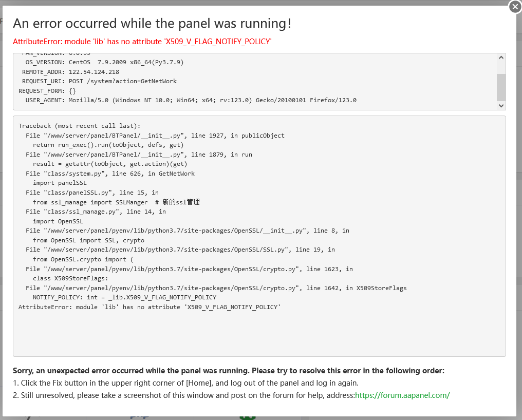This screenshot has width=522, height=420.
Task: Click the USER_AGENT Mozilla line
Action: (x=191, y=100)
